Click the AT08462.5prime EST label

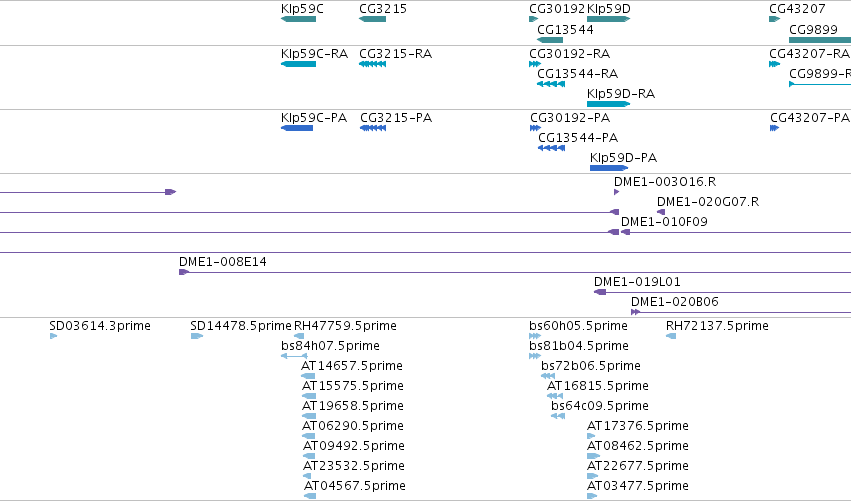pyautogui.click(x=638, y=446)
